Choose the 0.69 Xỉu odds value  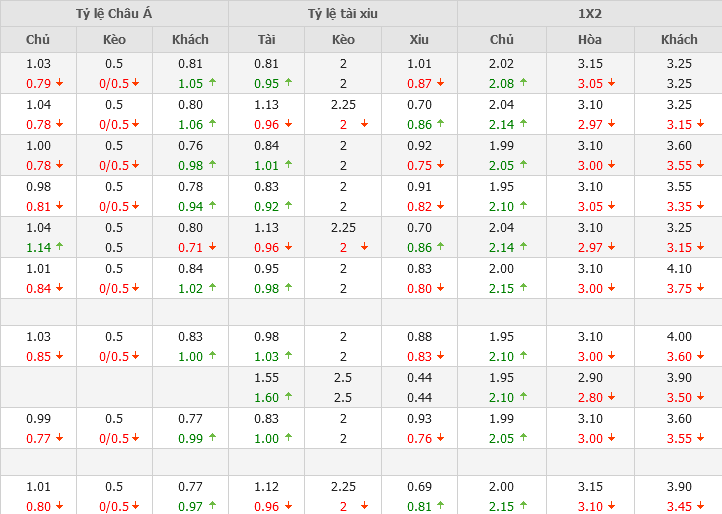tap(419, 487)
